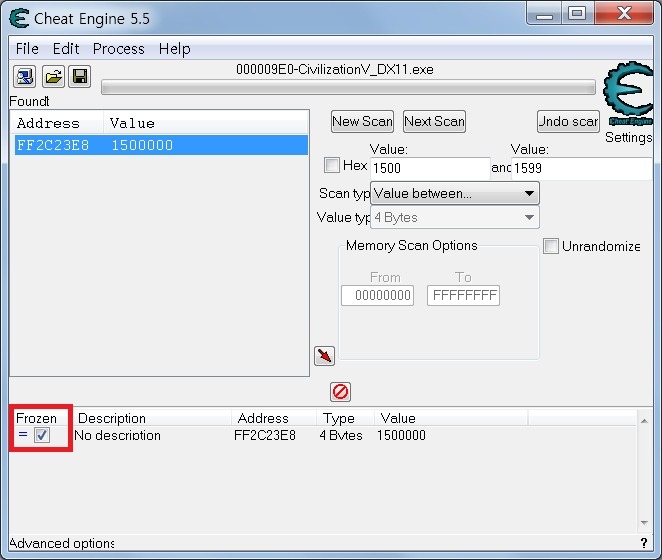
Task: Click the 1500000 value cell in cheat table
Action: (x=401, y=435)
